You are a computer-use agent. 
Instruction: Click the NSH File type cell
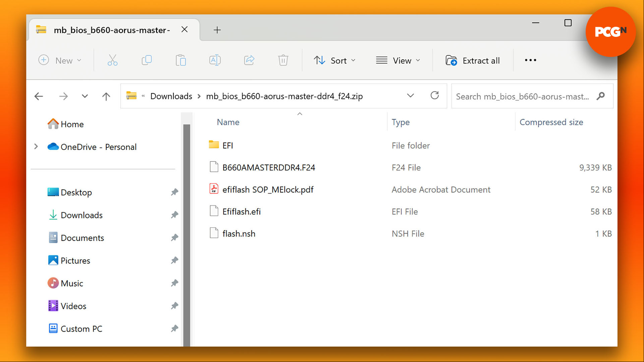tap(408, 234)
